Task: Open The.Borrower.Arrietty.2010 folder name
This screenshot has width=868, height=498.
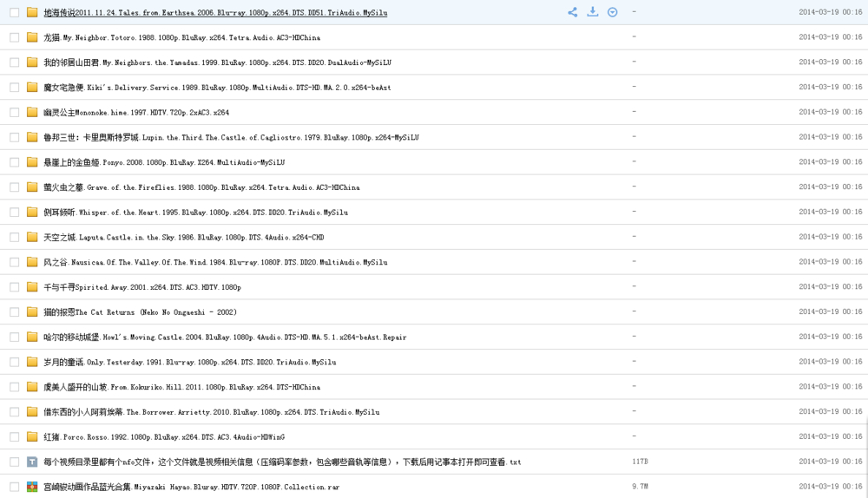Action: tap(212, 411)
